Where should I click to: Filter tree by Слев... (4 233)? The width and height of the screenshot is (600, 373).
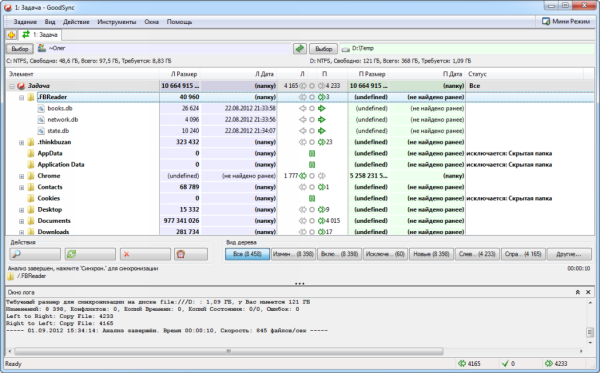coord(477,254)
